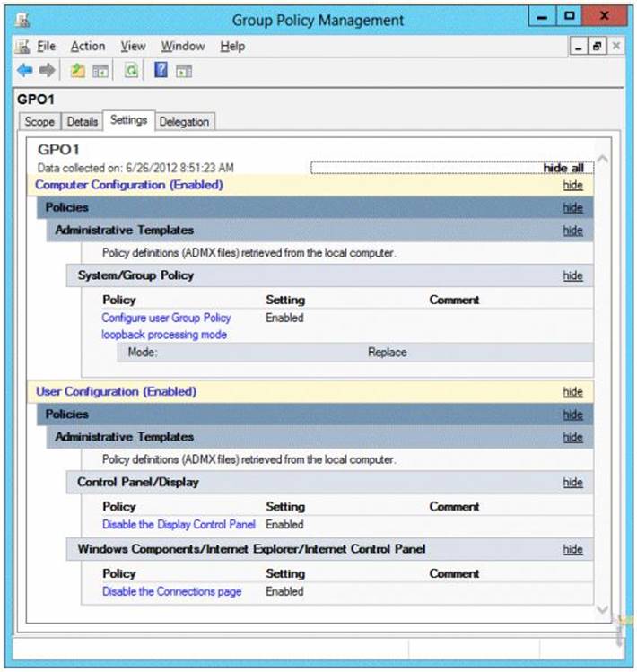The image size is (637, 672).
Task: Click the Back arrow toolbar icon
Action: coord(24,71)
